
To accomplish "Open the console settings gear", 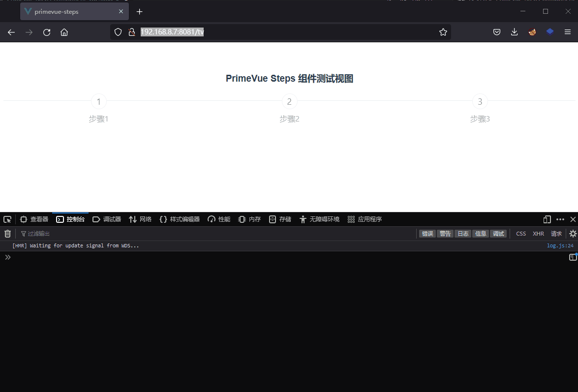I will [573, 234].
